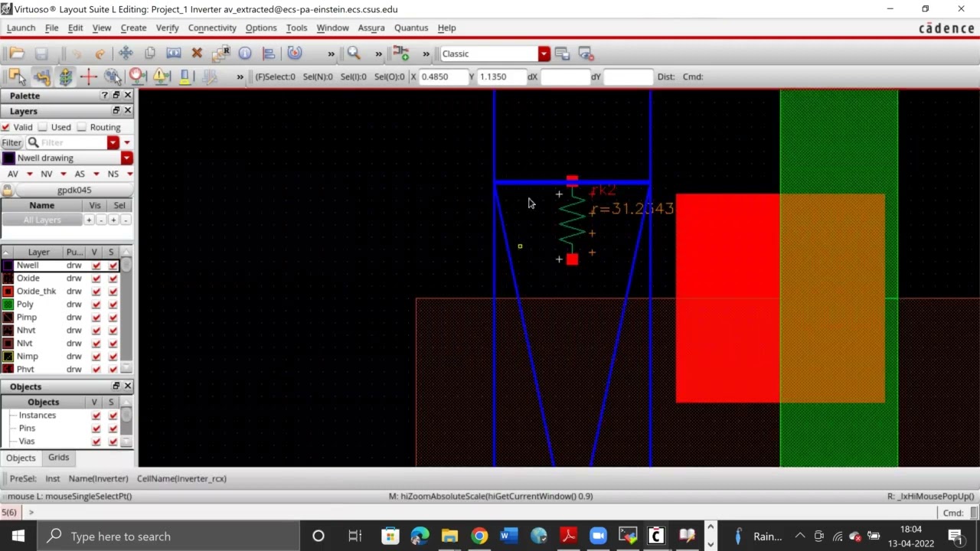This screenshot has width=980, height=551.
Task: Toggle the Routing checkbox
Action: tap(82, 127)
